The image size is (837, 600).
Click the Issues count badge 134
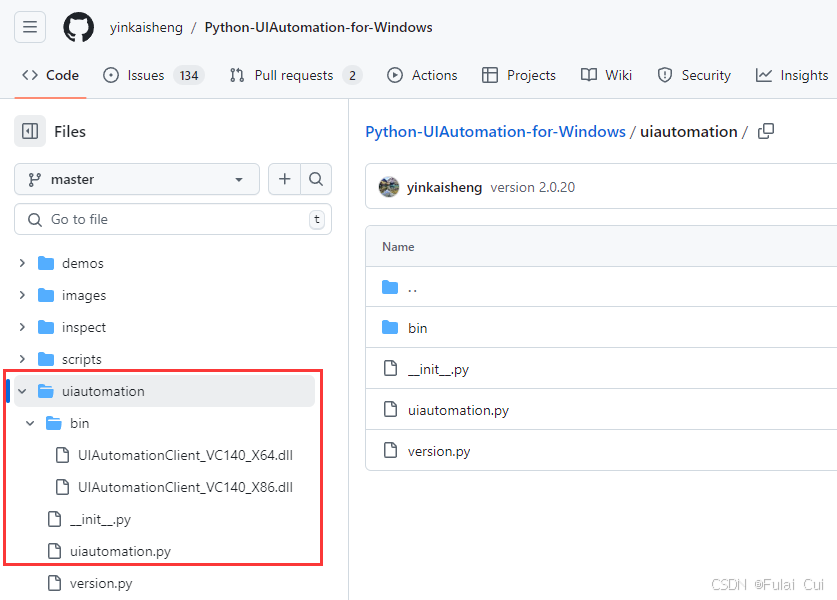[189, 75]
